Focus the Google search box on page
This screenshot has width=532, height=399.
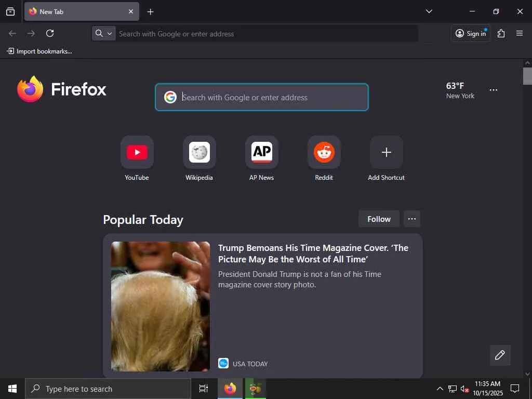pos(262,97)
